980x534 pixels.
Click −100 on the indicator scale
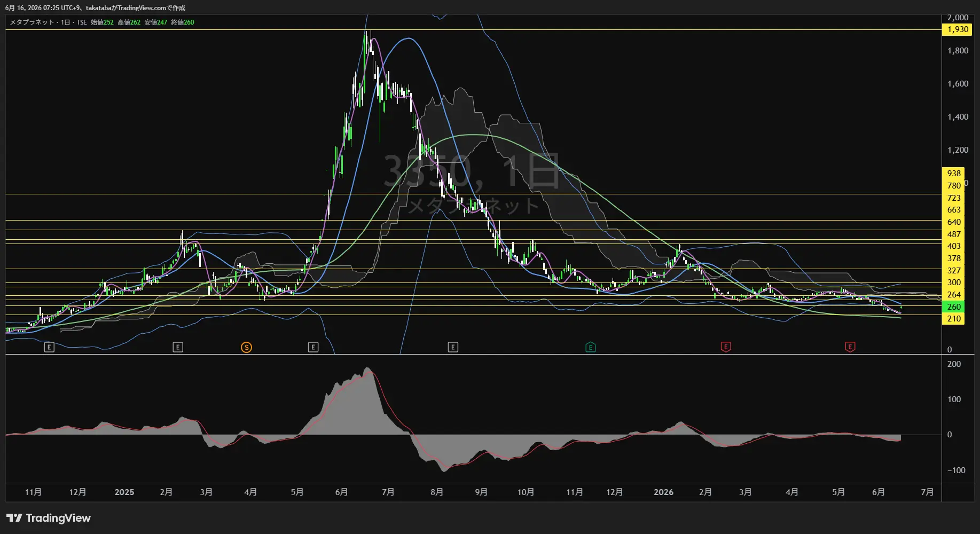pos(956,470)
